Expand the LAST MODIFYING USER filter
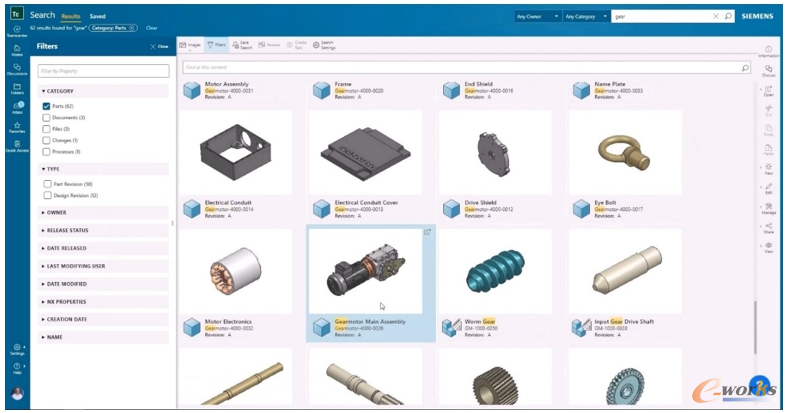 coord(103,266)
